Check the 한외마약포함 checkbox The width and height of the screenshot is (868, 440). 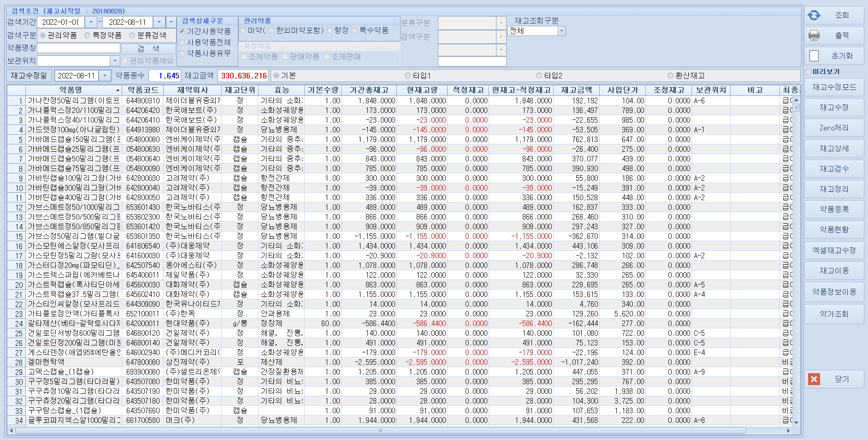point(272,30)
